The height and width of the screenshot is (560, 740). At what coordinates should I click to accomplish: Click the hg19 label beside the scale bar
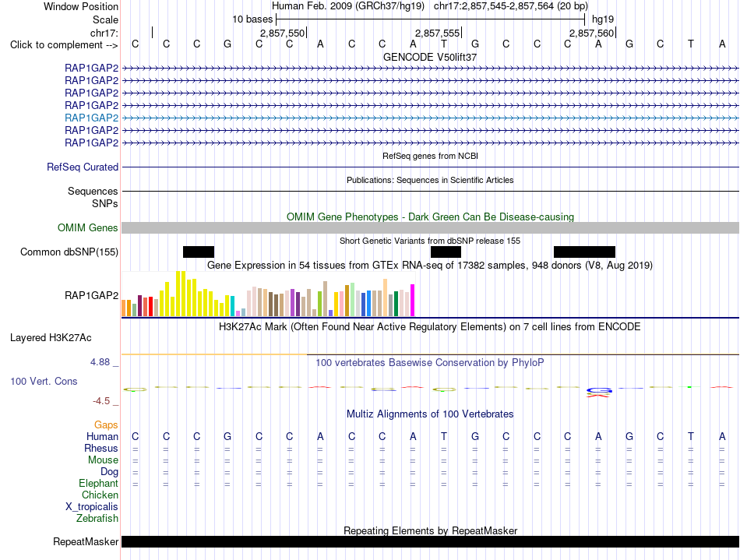(603, 19)
